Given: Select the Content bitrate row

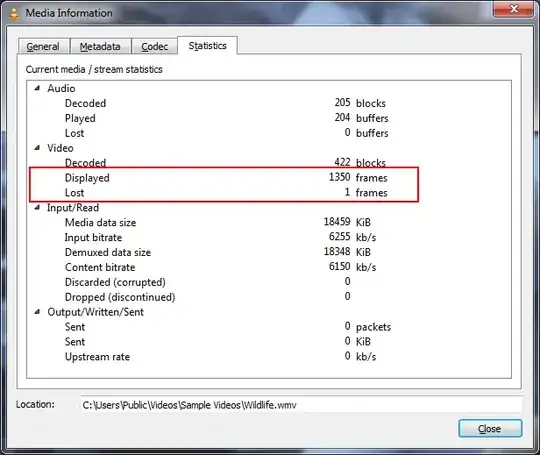Looking at the screenshot, I should (269, 267).
